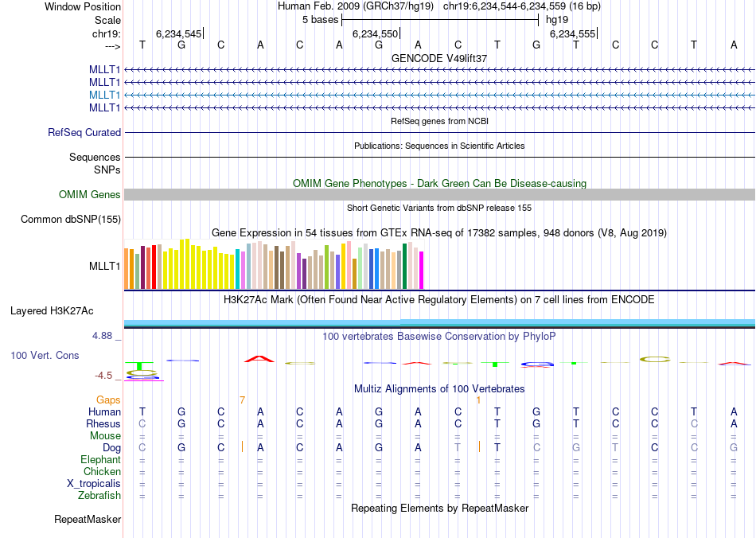Click the 6,234,555 coordinate marker

[573, 33]
